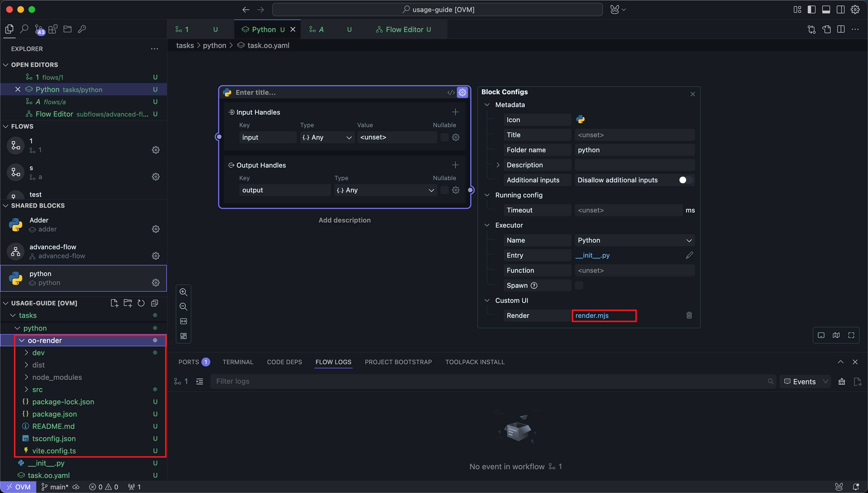This screenshot has width=868, height=493.
Task: Click the zoom out canvas icon
Action: click(x=183, y=306)
